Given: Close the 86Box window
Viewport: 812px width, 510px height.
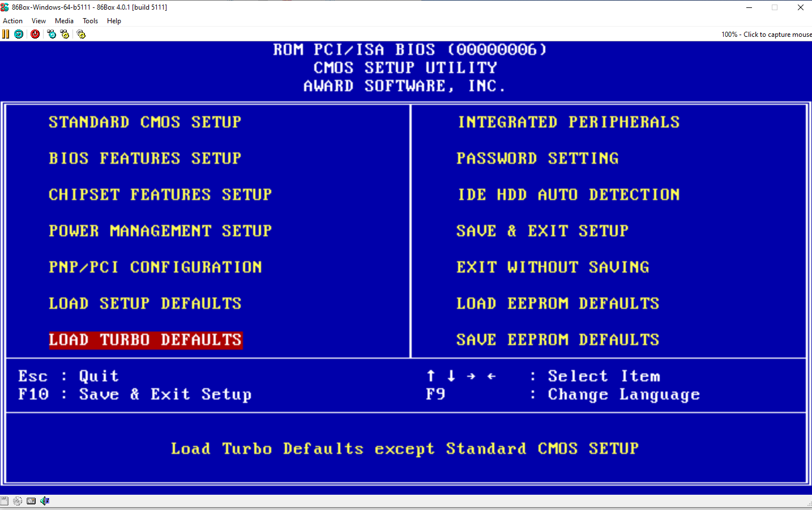Looking at the screenshot, I should 800,7.
